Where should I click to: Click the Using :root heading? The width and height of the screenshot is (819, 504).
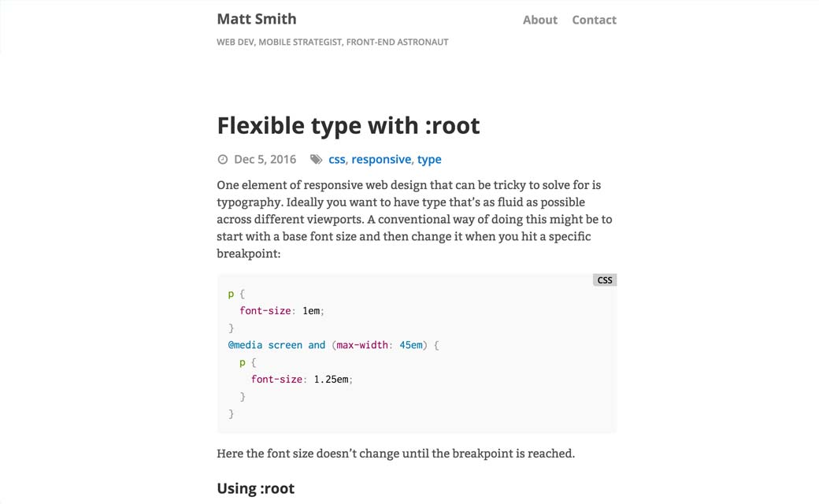(x=255, y=488)
